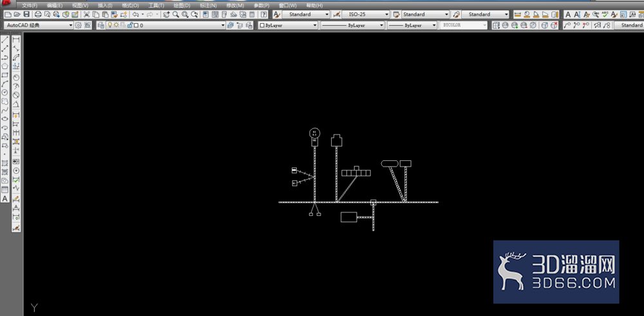
Task: Click the Open file folder icon
Action: pyautogui.click(x=17, y=14)
